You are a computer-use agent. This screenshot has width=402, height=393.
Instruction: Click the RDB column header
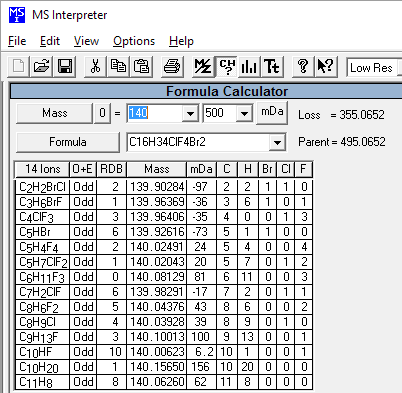pyautogui.click(x=111, y=169)
